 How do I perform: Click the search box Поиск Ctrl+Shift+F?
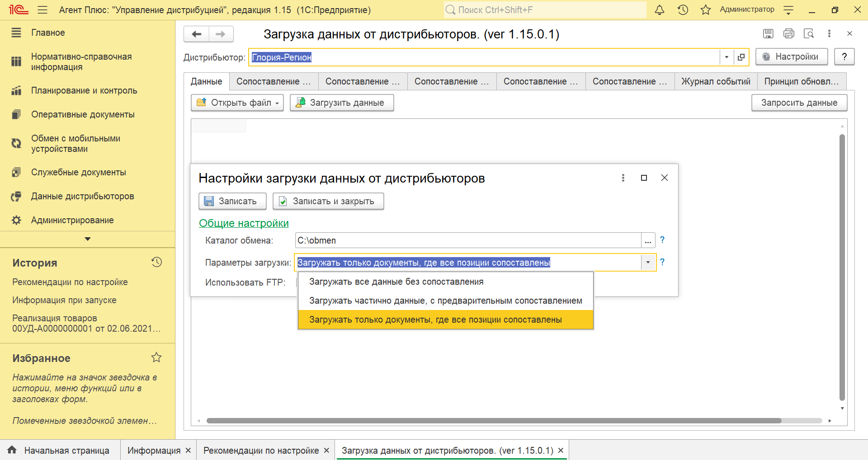click(545, 9)
